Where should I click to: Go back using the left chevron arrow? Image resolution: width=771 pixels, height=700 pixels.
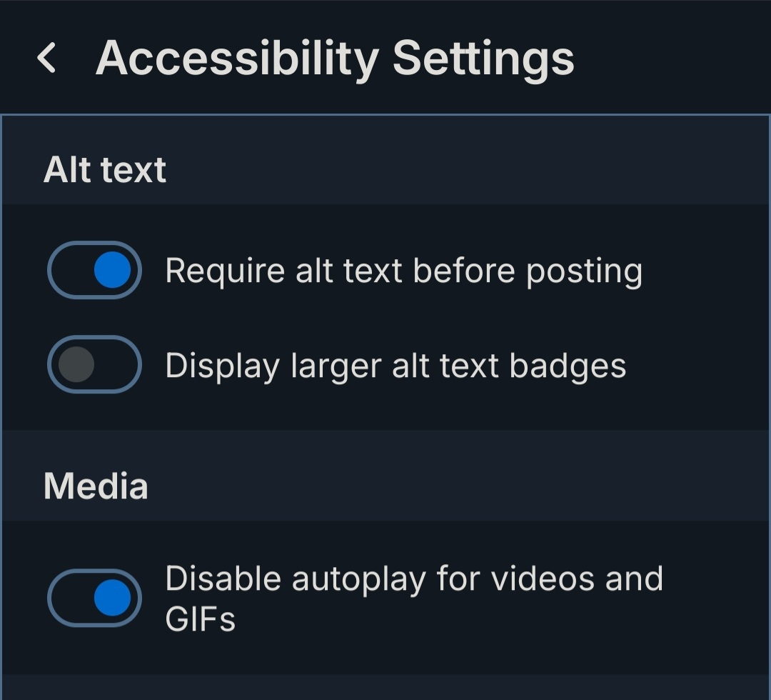pos(47,58)
